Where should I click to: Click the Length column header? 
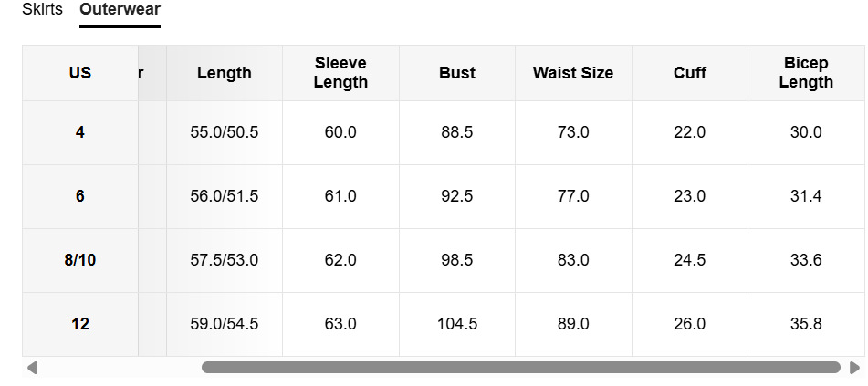(225, 73)
